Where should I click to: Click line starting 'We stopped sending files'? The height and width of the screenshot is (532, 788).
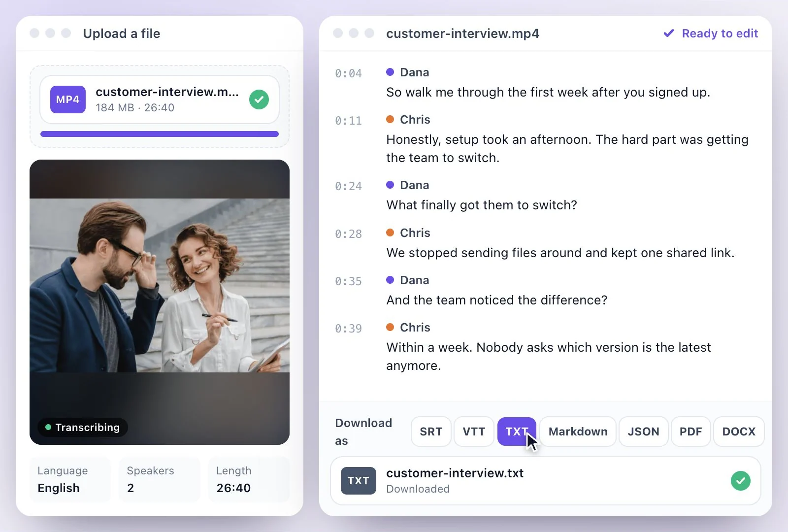pos(560,253)
